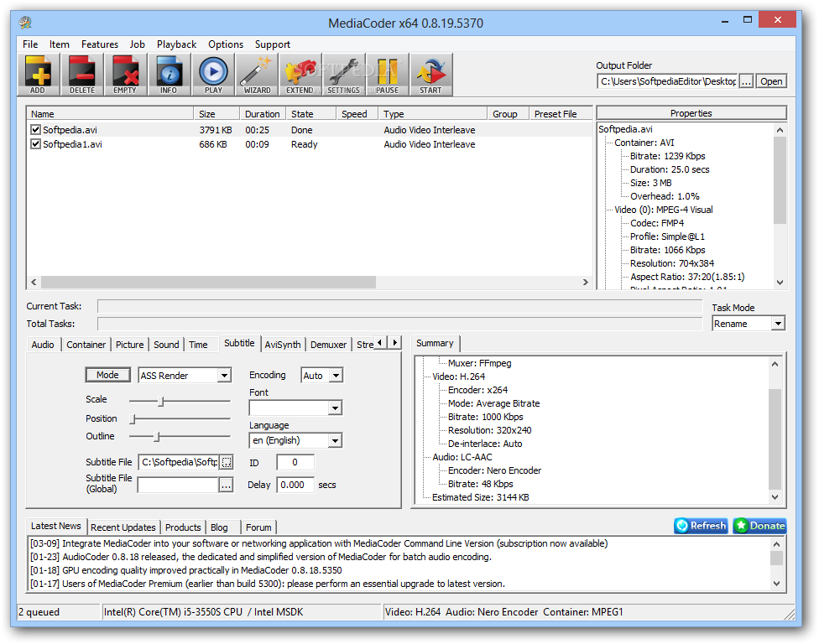819x644 pixels.
Task: Click the Delay secs input field
Action: tap(295, 485)
